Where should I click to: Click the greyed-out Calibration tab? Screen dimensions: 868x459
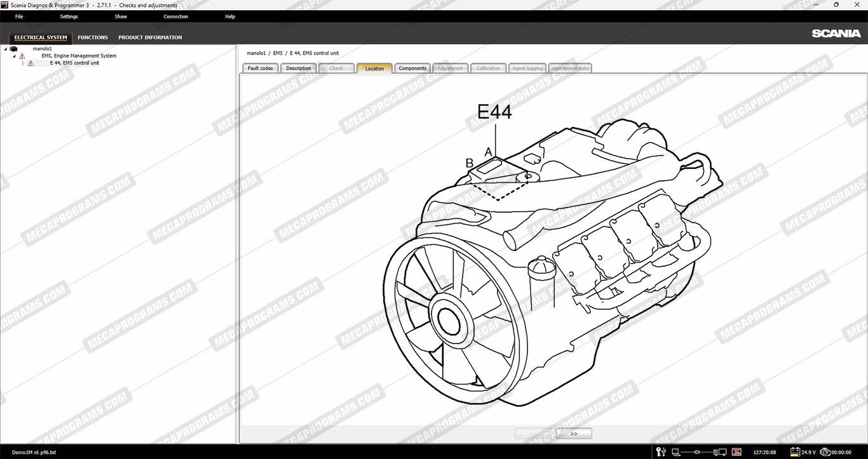pos(488,68)
